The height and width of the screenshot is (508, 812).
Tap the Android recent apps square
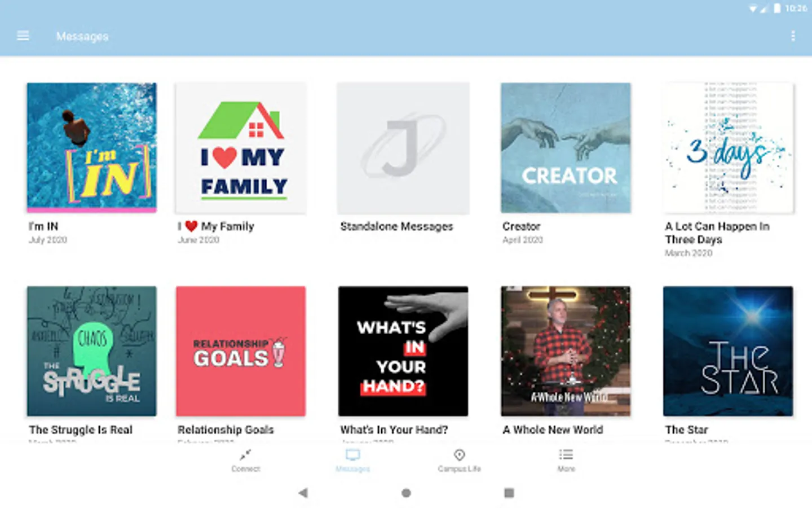click(x=509, y=493)
